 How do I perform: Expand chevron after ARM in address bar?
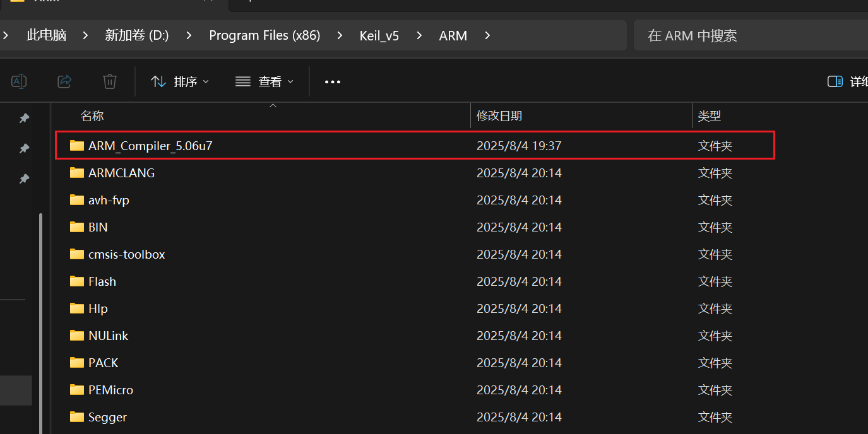tap(487, 35)
